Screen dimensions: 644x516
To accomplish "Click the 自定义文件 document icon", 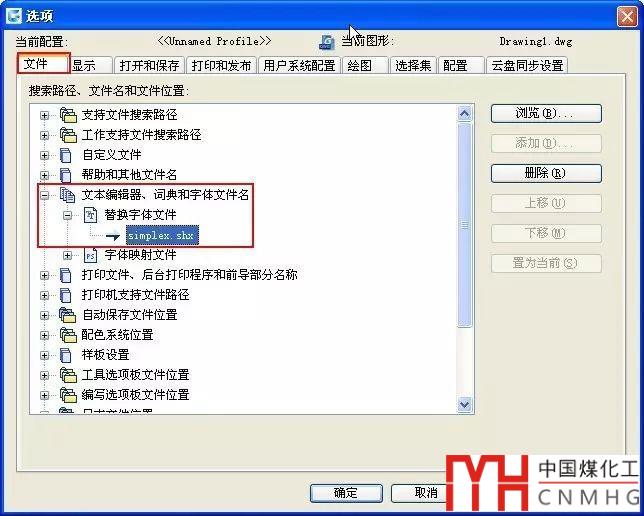I will click(66, 155).
